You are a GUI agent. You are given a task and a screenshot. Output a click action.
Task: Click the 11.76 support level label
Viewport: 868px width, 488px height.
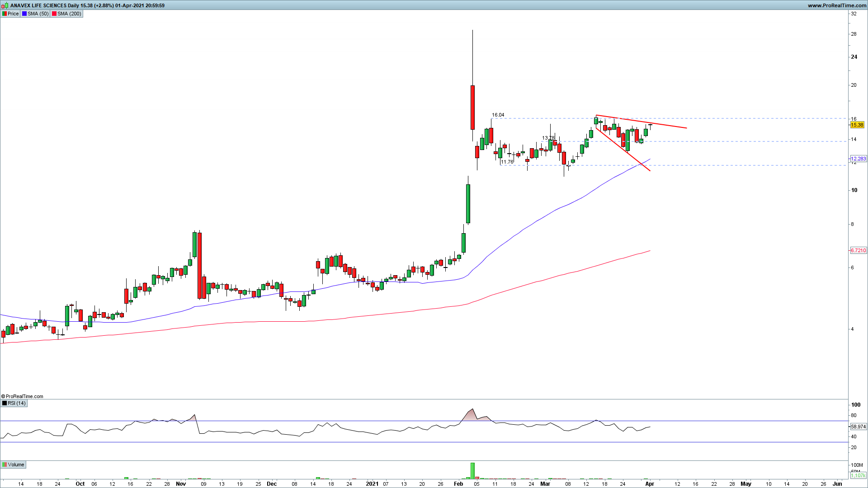click(507, 162)
